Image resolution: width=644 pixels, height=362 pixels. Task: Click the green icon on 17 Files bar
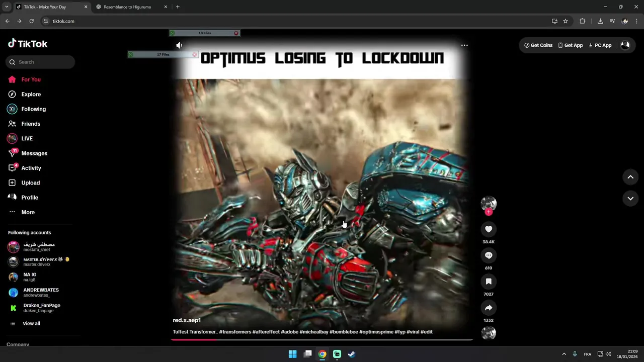pos(131,54)
